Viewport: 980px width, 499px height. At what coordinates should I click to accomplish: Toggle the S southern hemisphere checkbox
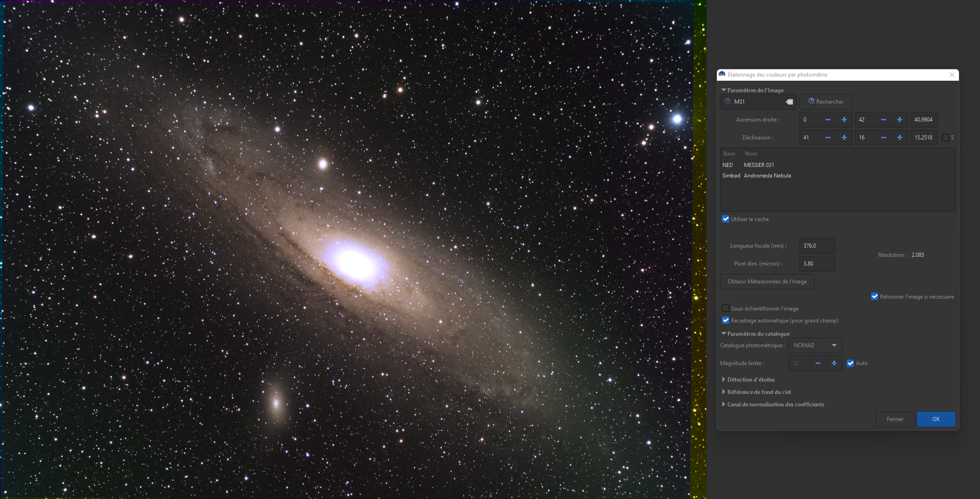pyautogui.click(x=945, y=138)
